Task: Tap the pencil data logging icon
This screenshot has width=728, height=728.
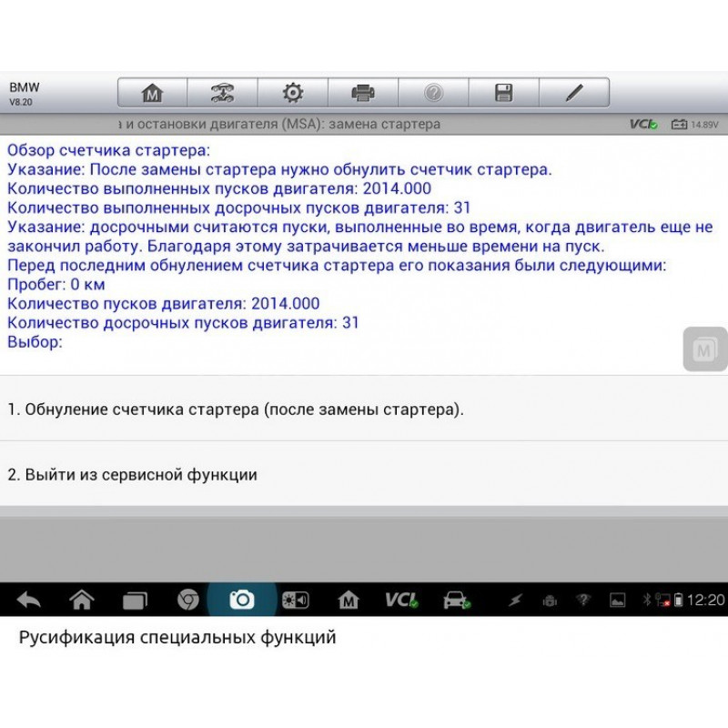Action: 573,92
